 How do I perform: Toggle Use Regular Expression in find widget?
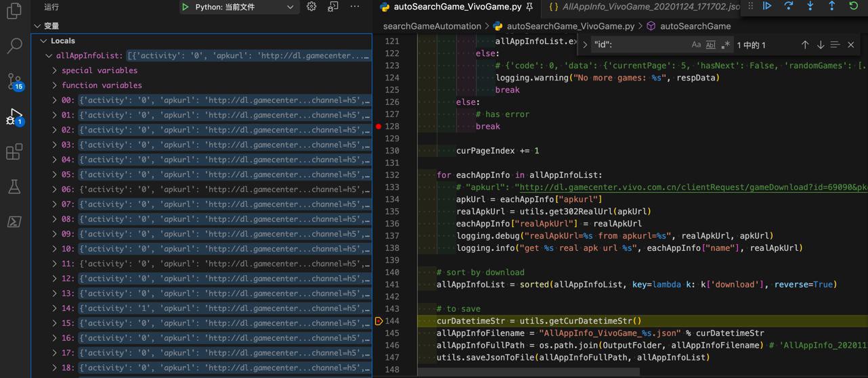[x=725, y=45]
